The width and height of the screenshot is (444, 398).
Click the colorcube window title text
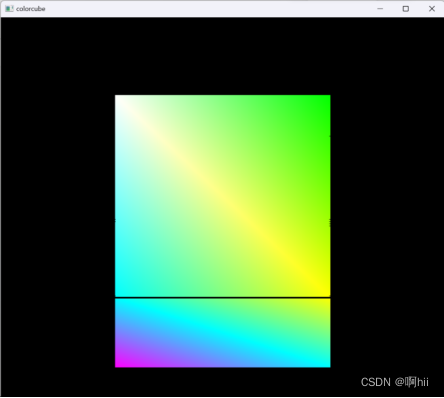pyautogui.click(x=31, y=9)
